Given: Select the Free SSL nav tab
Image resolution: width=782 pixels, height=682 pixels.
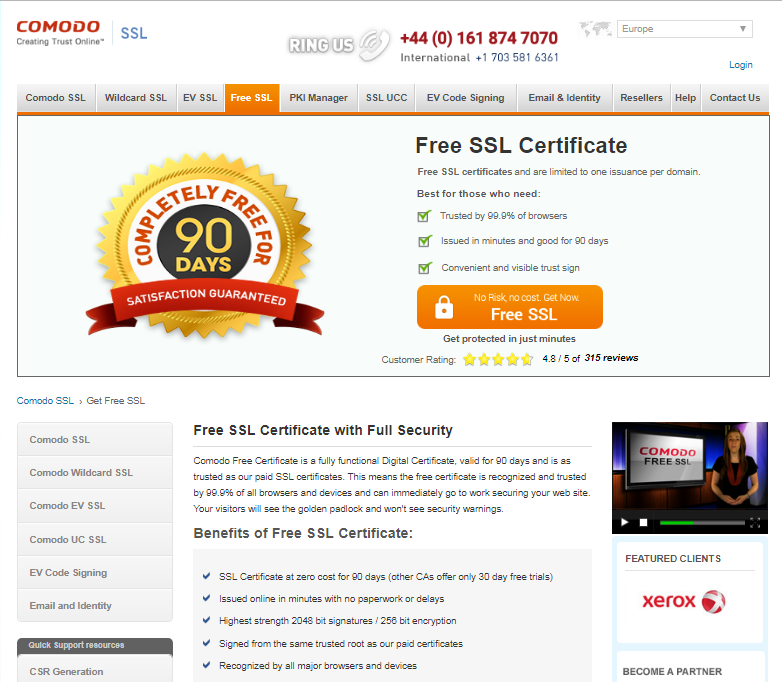Looking at the screenshot, I should 251,98.
